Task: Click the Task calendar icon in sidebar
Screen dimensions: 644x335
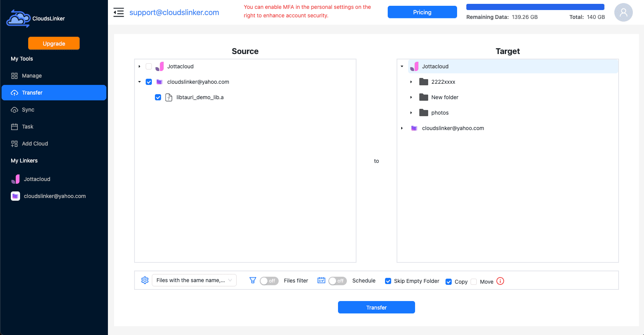Action: 14,127
